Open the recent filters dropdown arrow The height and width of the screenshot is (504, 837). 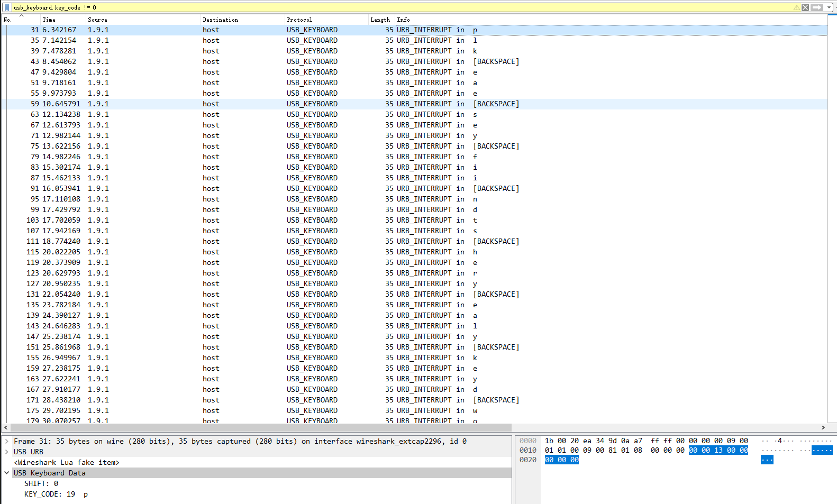point(830,7)
